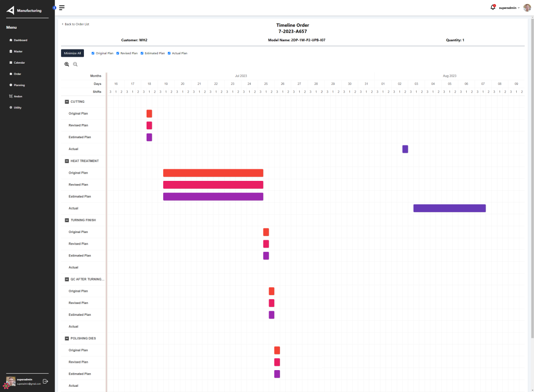Follow the Back to Order List link
Image resolution: width=534 pixels, height=392 pixels.
76,24
